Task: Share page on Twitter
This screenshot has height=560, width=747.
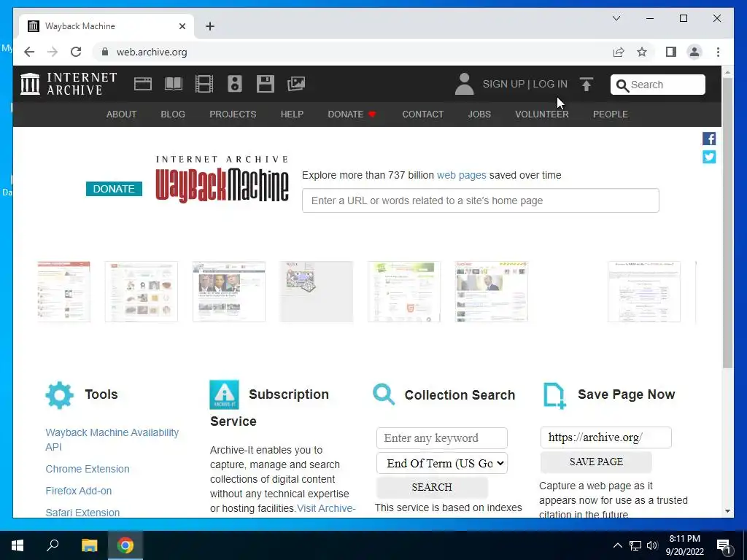Action: point(709,157)
